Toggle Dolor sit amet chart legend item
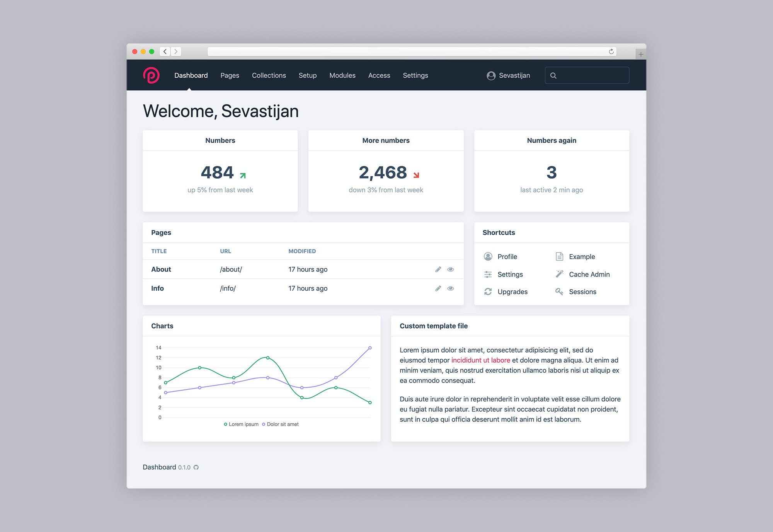Image resolution: width=773 pixels, height=532 pixels. (281, 424)
